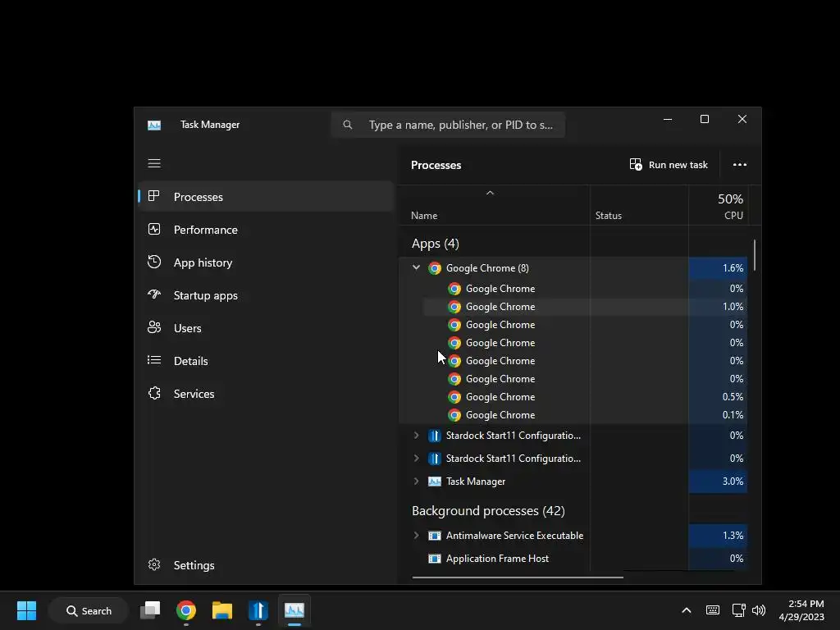This screenshot has height=630, width=840.
Task: Click the taskbar Search box
Action: [x=89, y=610]
